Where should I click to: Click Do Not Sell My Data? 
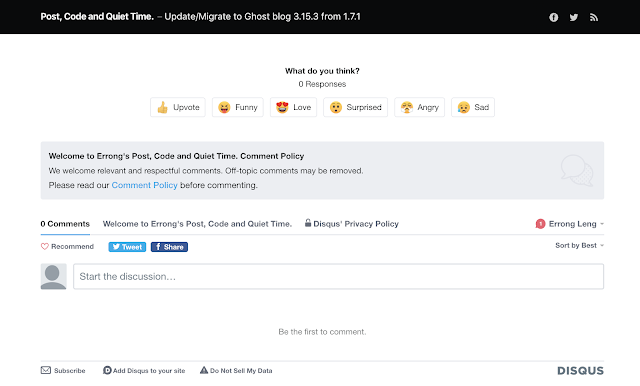[x=236, y=370]
